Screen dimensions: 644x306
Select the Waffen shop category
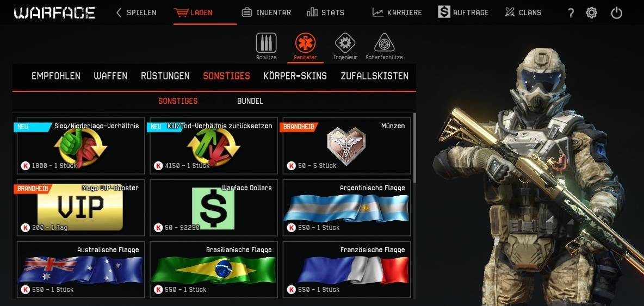110,76
